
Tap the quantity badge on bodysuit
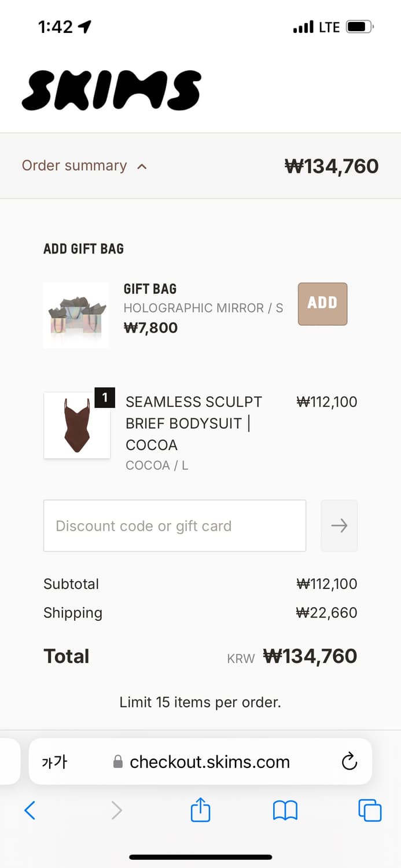coord(105,398)
